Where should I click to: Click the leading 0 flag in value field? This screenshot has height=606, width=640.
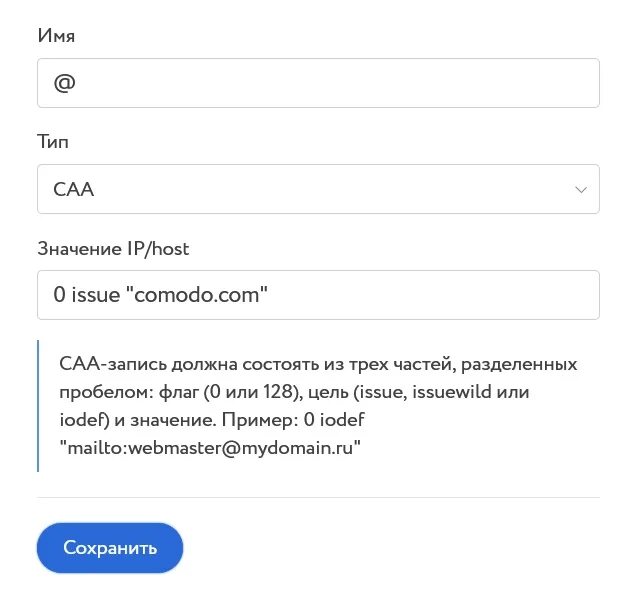tap(59, 296)
